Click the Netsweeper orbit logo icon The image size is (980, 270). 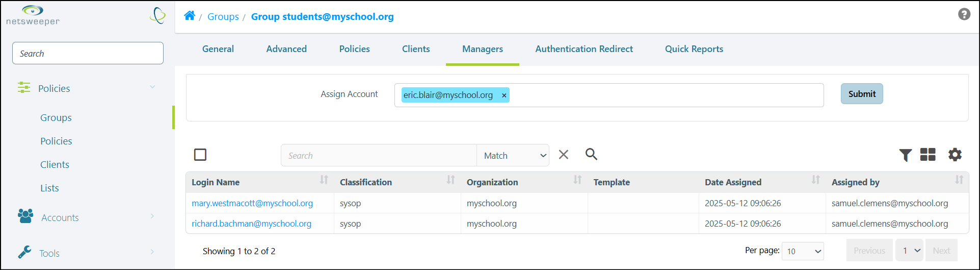158,15
